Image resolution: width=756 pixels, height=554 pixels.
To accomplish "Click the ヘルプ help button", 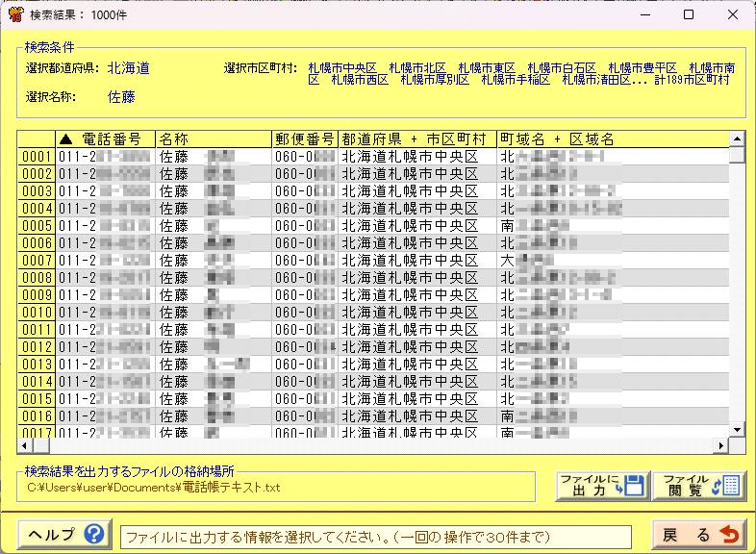I will tap(64, 534).
